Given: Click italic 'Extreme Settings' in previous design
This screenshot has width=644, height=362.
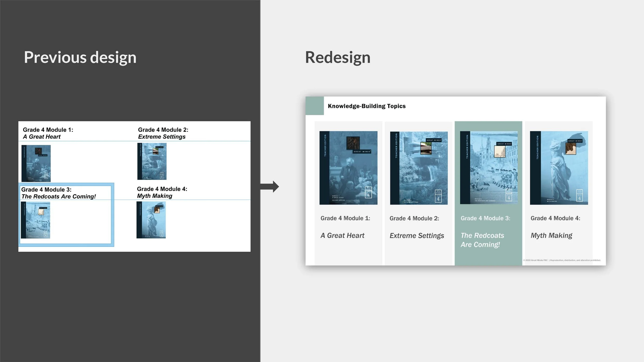Looking at the screenshot, I should click(x=162, y=137).
